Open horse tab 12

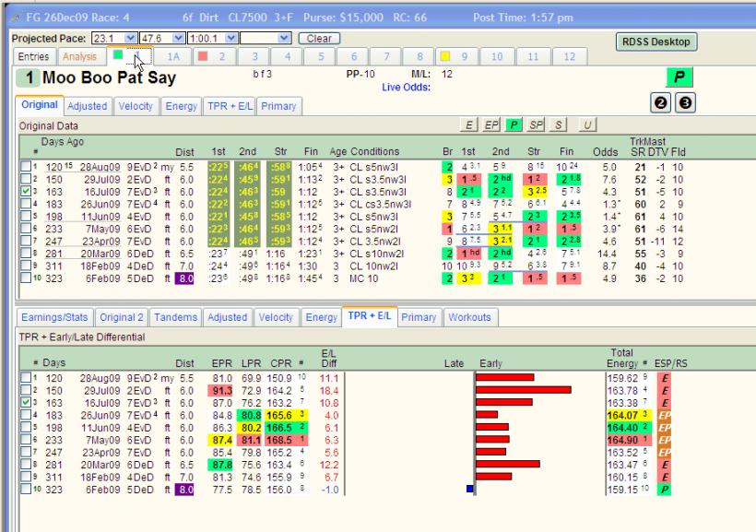[x=570, y=57]
